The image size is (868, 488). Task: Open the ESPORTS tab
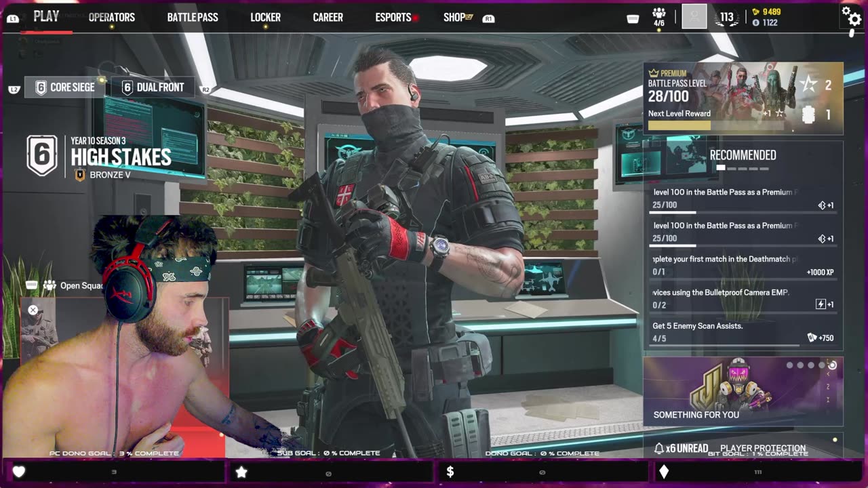coord(393,18)
